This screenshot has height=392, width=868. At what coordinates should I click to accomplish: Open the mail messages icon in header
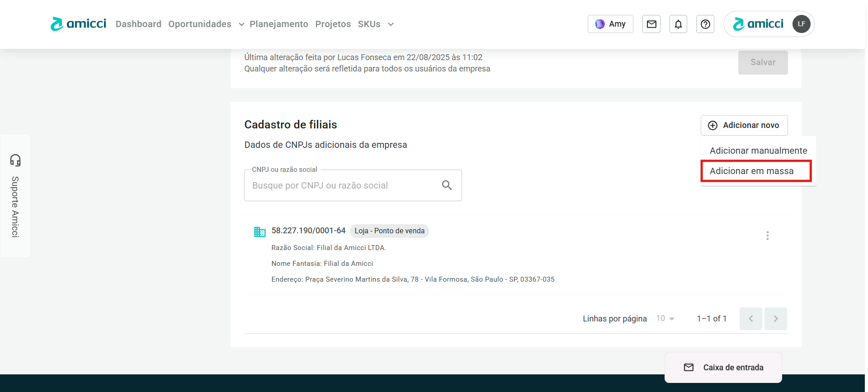point(651,24)
